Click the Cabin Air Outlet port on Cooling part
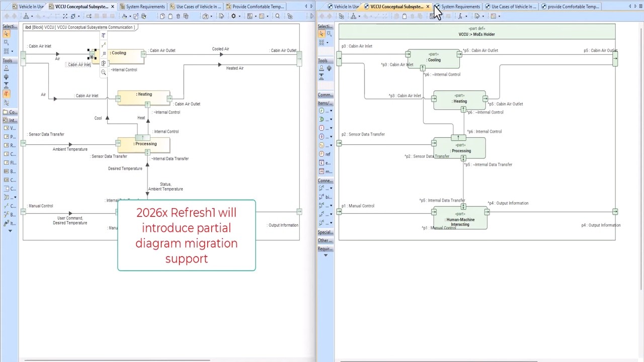Viewport: 644px width, 362px height. click(460, 53)
